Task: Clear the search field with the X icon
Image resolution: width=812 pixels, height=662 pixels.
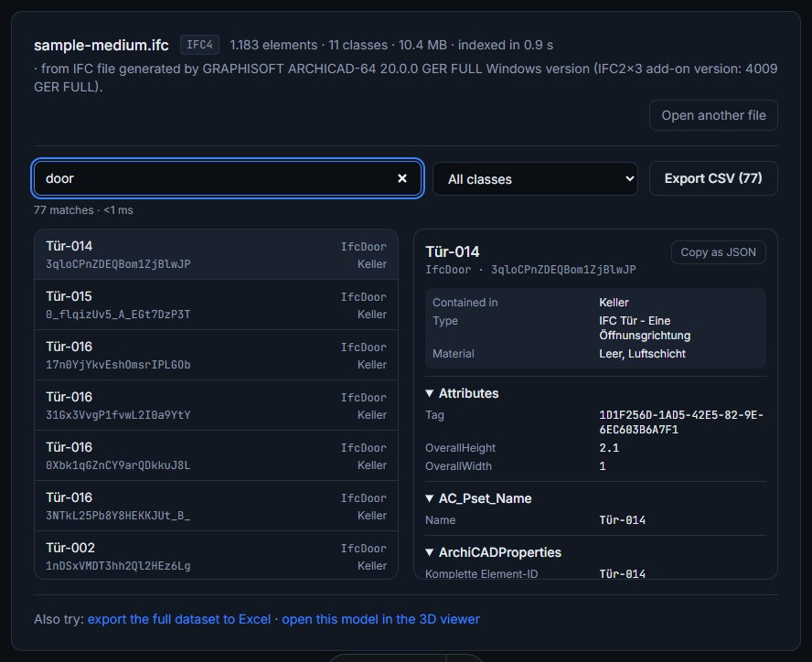Action: tap(401, 178)
